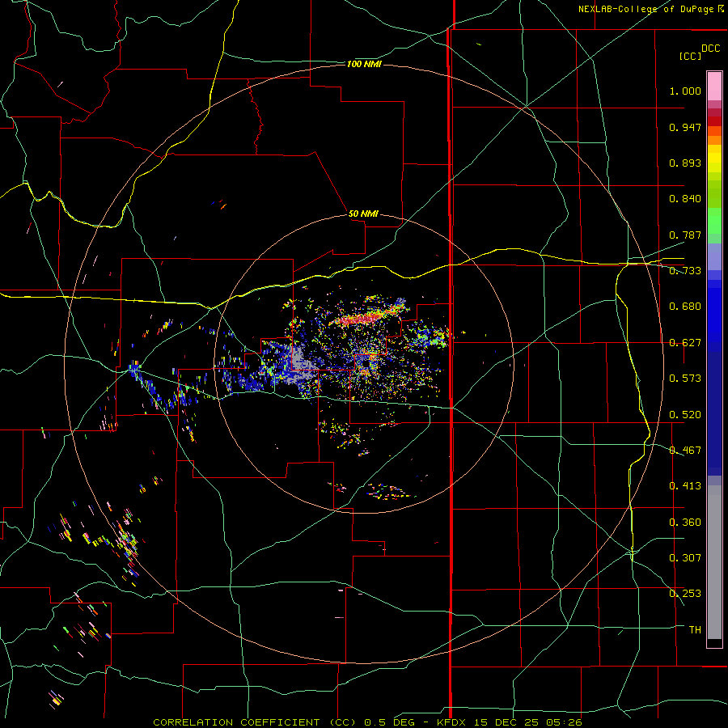The image size is (728, 728).
Task: Click the 0.253 scale value
Action: click(685, 594)
